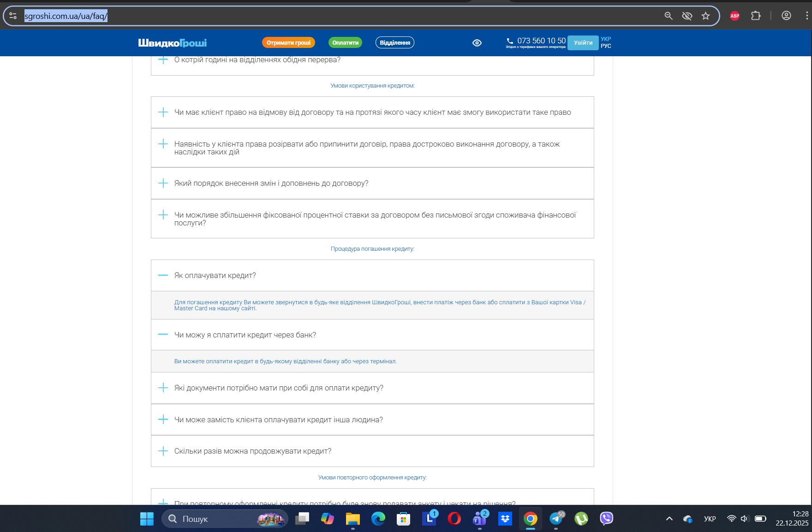Screen dimensions: 812x532
Task: Collapse the "Як оплачувати кредит?" answer
Action: (x=372, y=276)
